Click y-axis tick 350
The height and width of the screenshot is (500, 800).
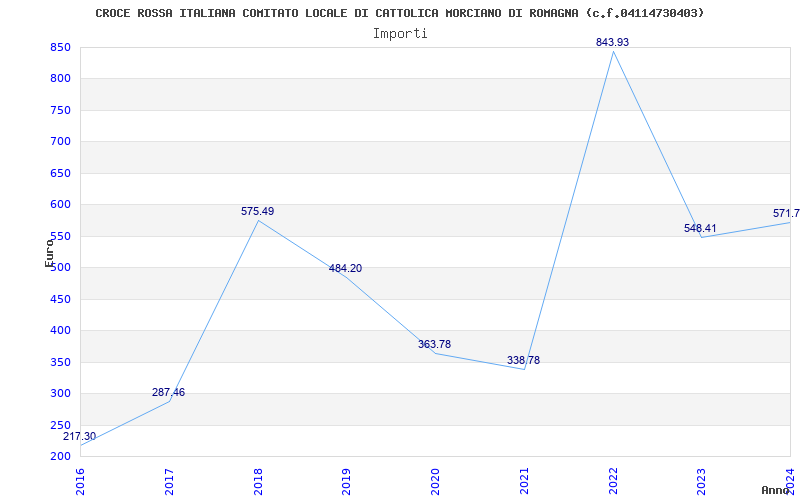[60, 362]
